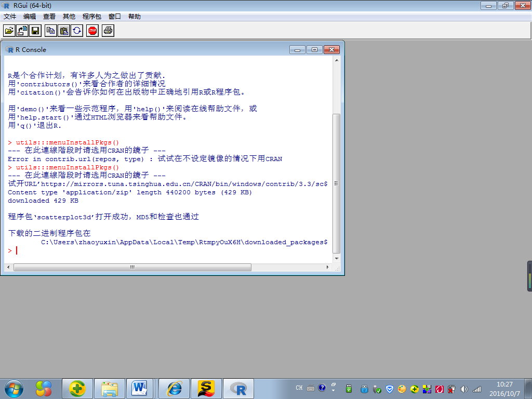This screenshot has width=532, height=399.
Task: Click the text "downloaded 429 KB"
Action: pyautogui.click(x=43, y=201)
